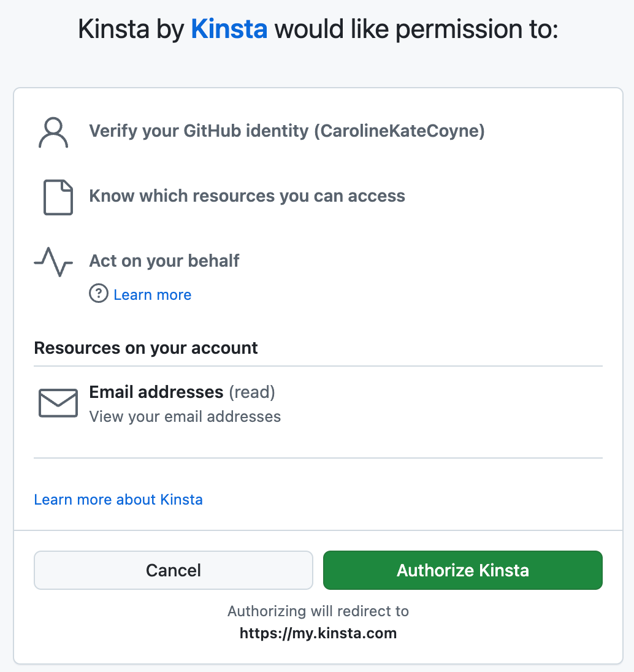Click the Authorizing will redirect notice
634x672 pixels.
[x=318, y=611]
